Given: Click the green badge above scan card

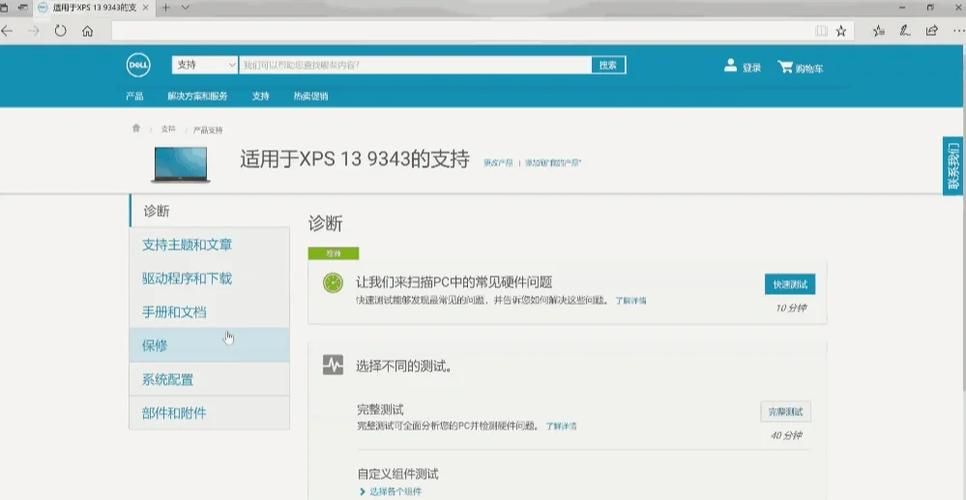Looking at the screenshot, I should coord(333,253).
